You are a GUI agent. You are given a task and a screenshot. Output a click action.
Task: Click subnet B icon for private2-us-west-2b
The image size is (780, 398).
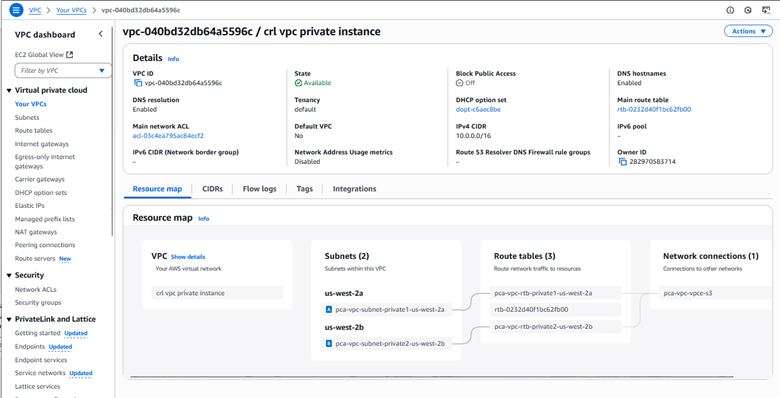tap(328, 343)
